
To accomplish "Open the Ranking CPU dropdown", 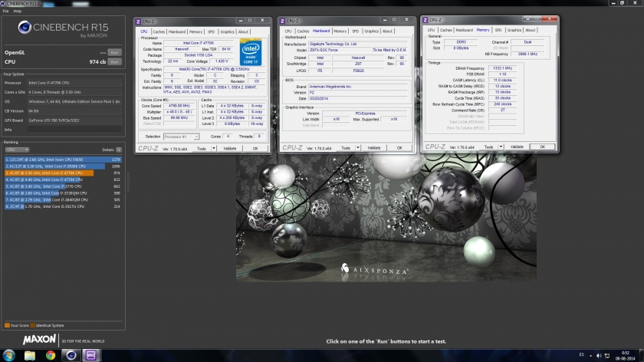I will pyautogui.click(x=17, y=150).
